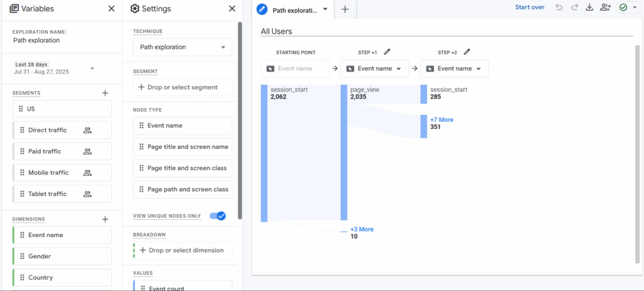This screenshot has height=291, width=644.
Task: Click the Variables panel icon
Action: pyautogui.click(x=14, y=9)
